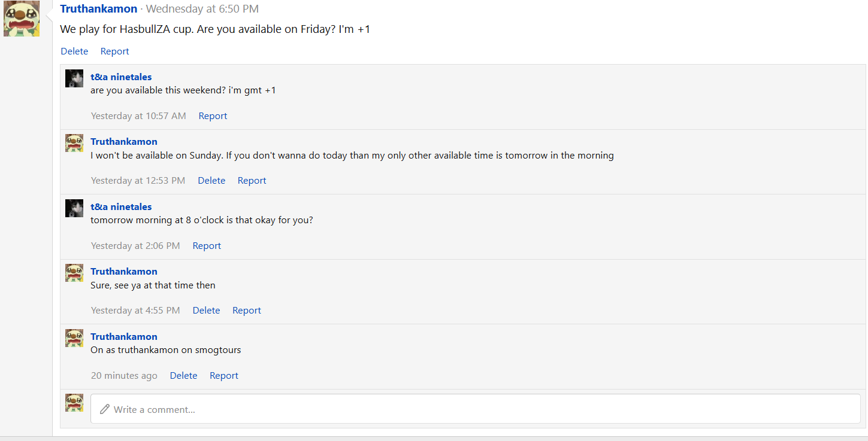The height and width of the screenshot is (441, 868).
Task: Click t&a ninetales avatar beside the 'gmt +1' comment
Action: click(x=74, y=78)
